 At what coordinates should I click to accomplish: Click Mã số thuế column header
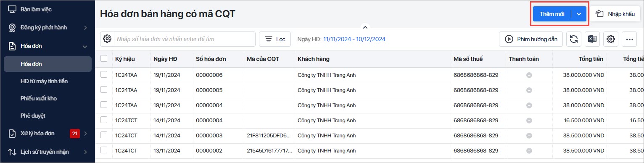[x=468, y=59]
